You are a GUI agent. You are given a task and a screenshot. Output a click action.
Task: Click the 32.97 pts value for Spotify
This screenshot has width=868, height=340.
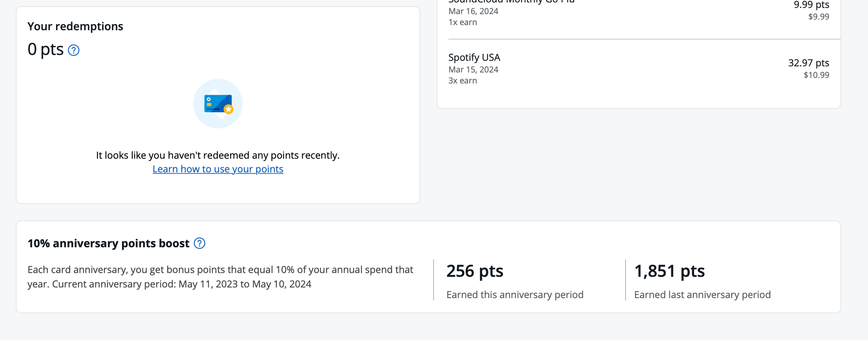807,63
